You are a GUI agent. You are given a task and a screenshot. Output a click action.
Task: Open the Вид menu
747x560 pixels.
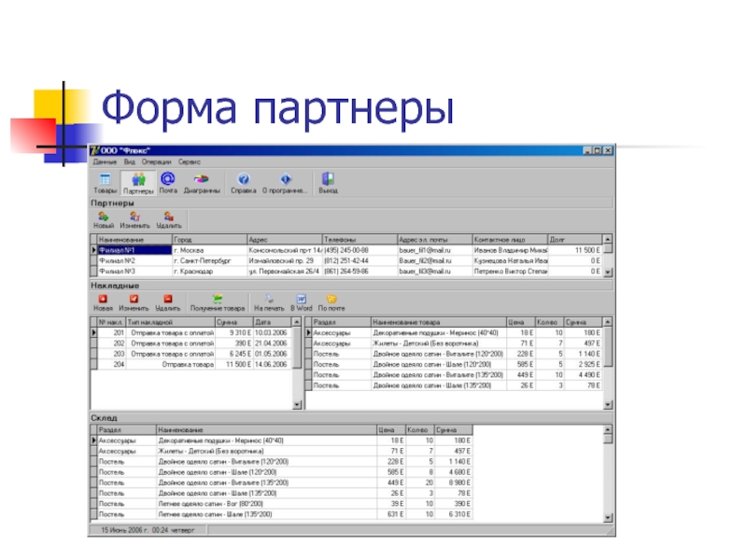129,161
